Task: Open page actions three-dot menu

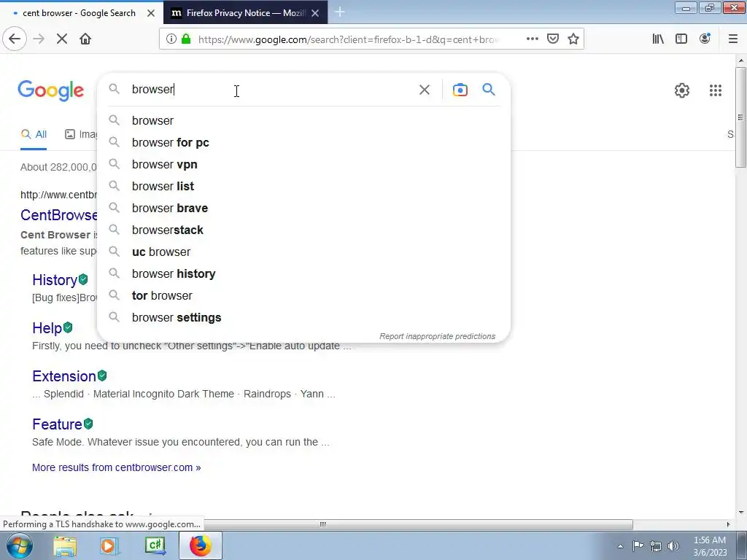Action: [x=532, y=39]
